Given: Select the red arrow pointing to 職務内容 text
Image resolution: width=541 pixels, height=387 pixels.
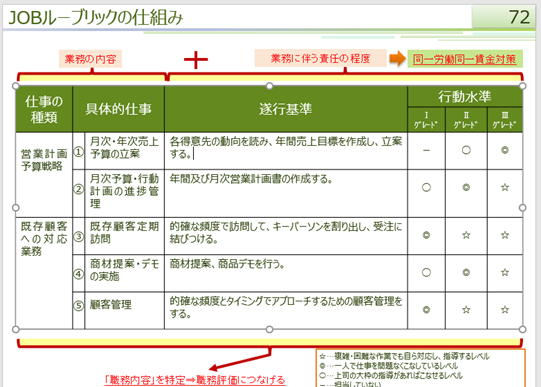Looking at the screenshot, I should tap(240, 360).
